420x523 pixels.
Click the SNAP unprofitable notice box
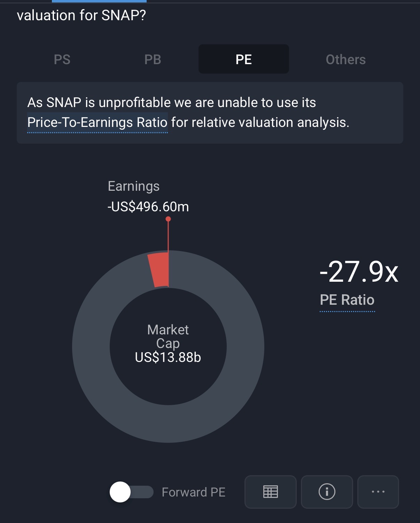[210, 113]
